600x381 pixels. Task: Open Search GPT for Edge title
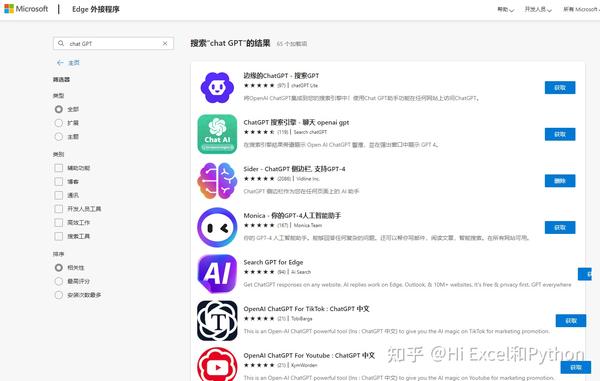pyautogui.click(x=273, y=262)
